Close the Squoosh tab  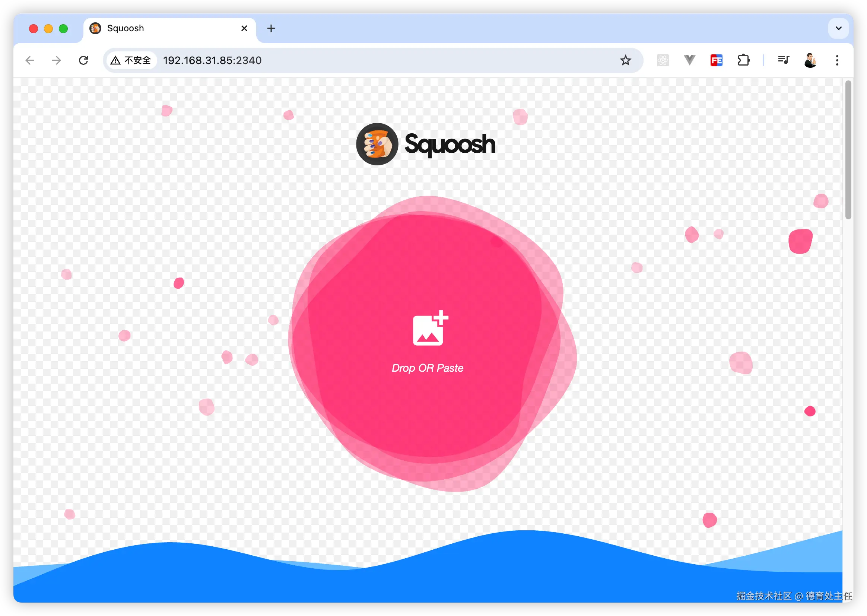(x=244, y=28)
